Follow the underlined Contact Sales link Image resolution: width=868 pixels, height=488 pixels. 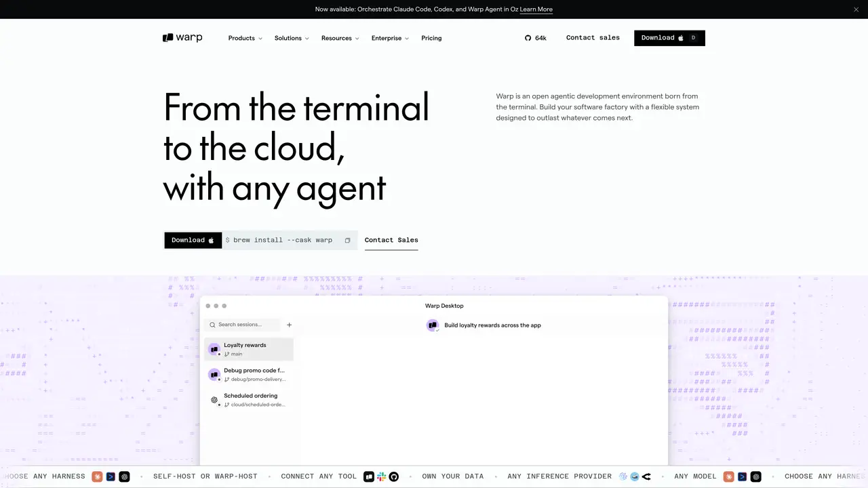click(391, 240)
